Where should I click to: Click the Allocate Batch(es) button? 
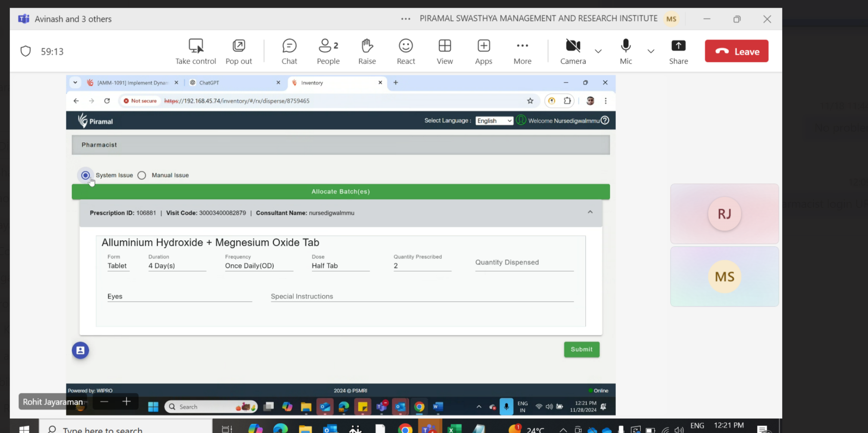pyautogui.click(x=341, y=192)
